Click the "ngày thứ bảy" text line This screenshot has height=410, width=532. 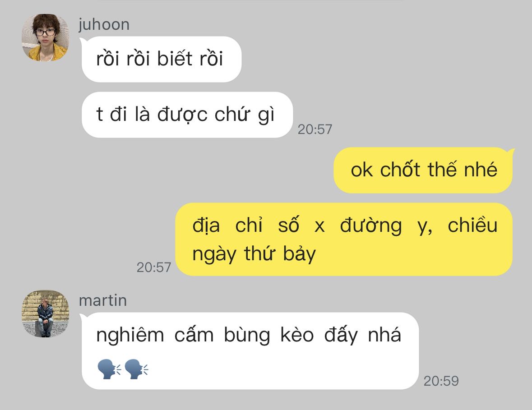[254, 253]
